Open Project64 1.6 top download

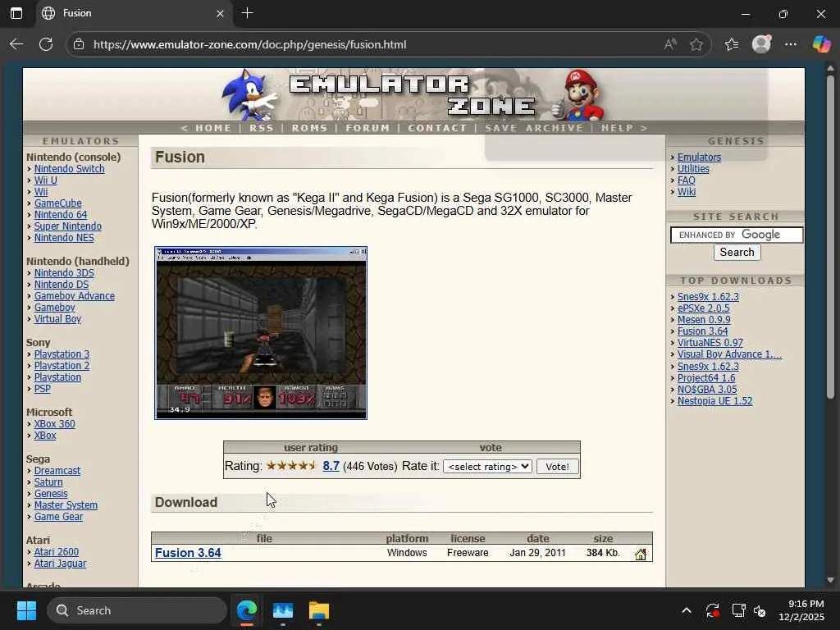[x=706, y=378]
